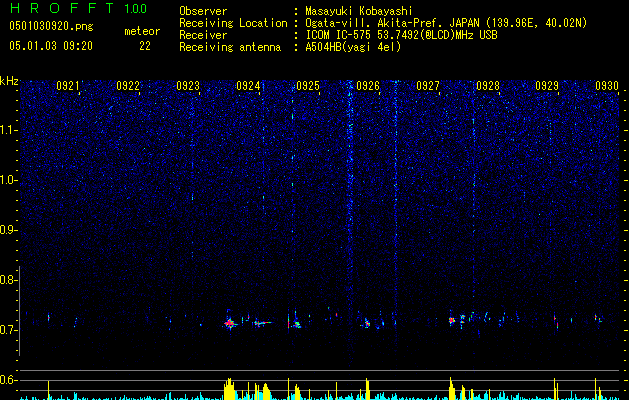This screenshot has width=629, height=400.
Task: Click the 0928 time marker
Action: pyautogui.click(x=488, y=85)
